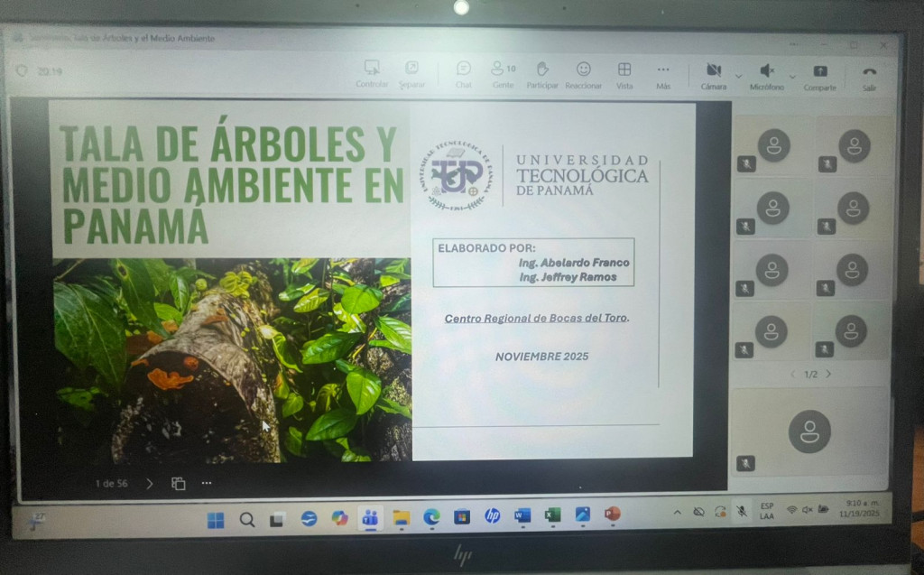924x575 pixels.
Task: Show hidden system tray icons chevron
Action: [677, 512]
